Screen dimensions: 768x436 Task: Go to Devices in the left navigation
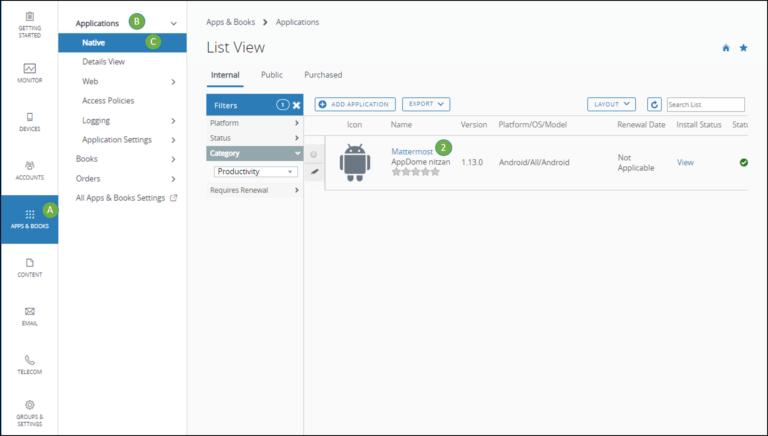(x=29, y=121)
